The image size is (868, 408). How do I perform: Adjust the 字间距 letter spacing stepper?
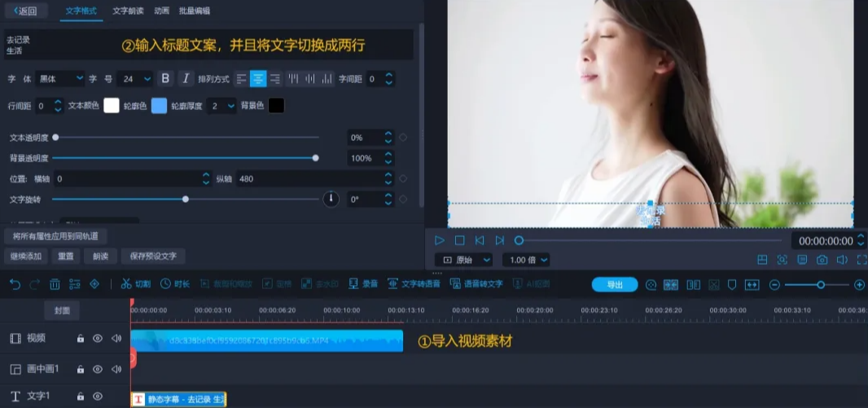coord(389,79)
